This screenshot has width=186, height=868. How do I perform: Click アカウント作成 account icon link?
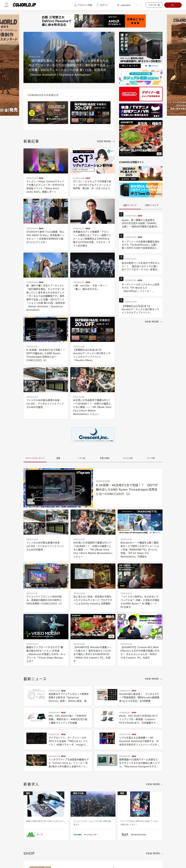tap(83, 5)
